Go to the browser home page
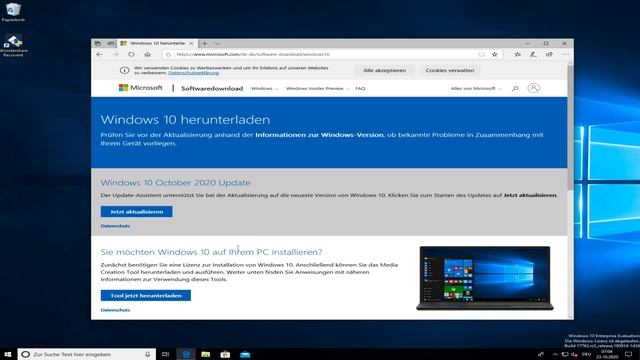This screenshot has width=640, height=360. point(147,54)
